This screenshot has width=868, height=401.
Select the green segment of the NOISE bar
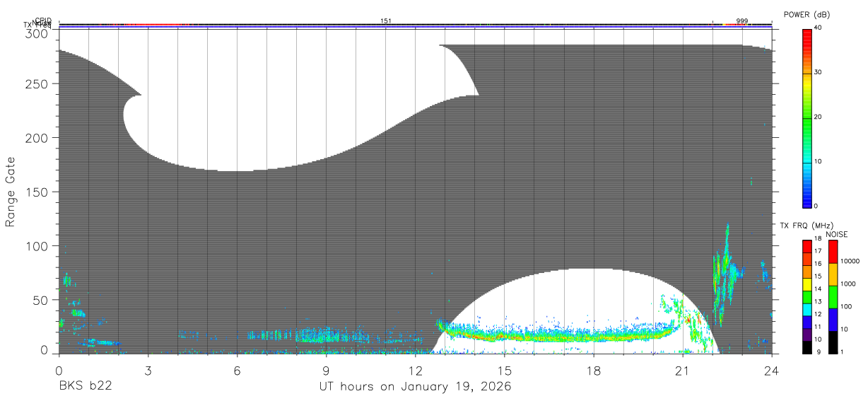click(x=833, y=297)
